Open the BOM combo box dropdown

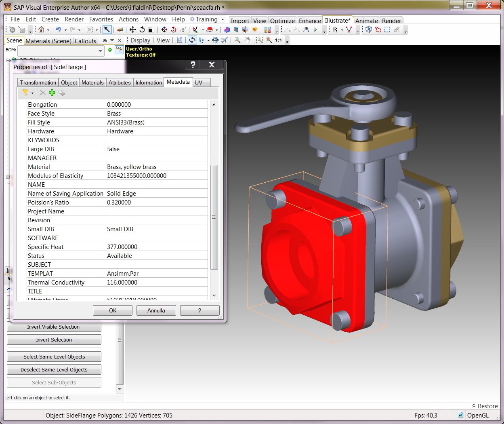[101, 51]
